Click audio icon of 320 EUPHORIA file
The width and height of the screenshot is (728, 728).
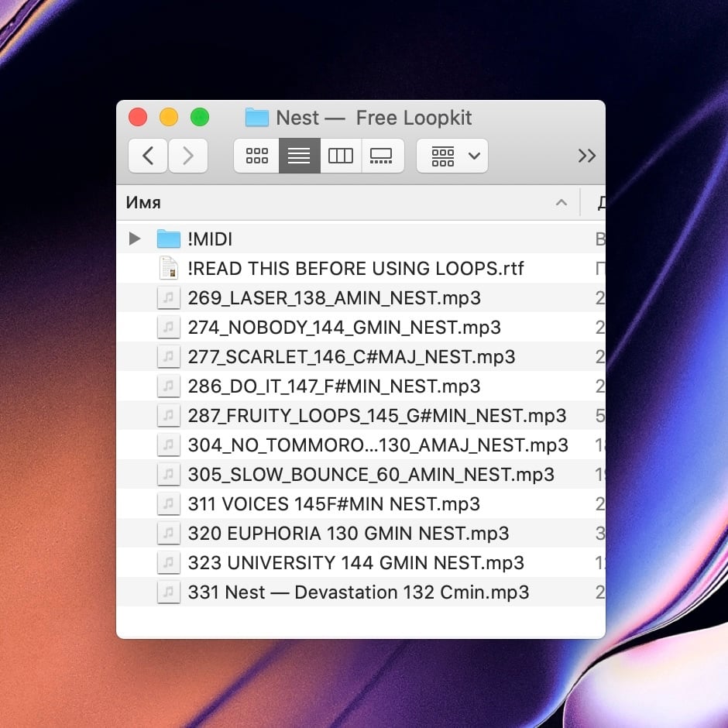click(169, 533)
